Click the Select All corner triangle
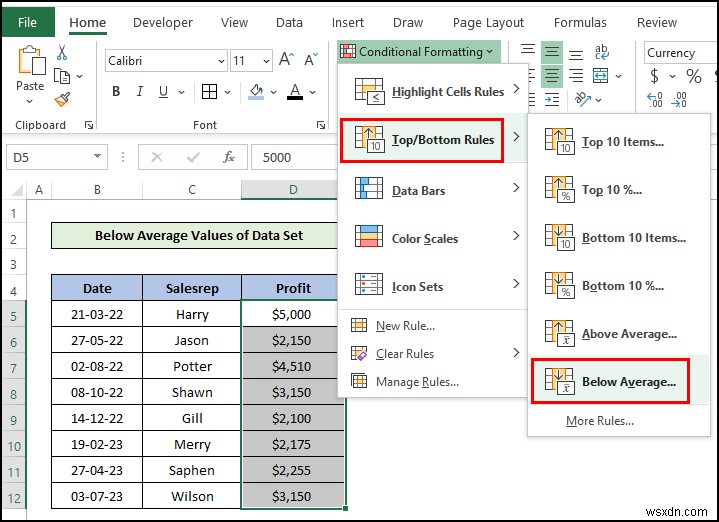This screenshot has height=522, width=719. pos(17,190)
